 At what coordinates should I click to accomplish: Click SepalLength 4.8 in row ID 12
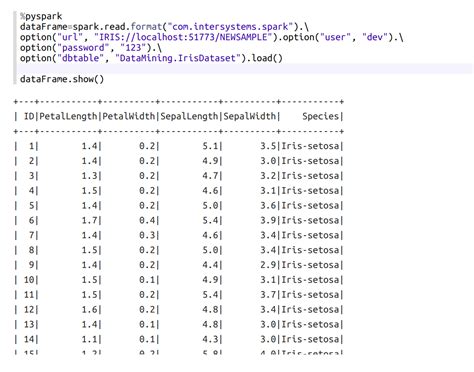pyautogui.click(x=210, y=310)
